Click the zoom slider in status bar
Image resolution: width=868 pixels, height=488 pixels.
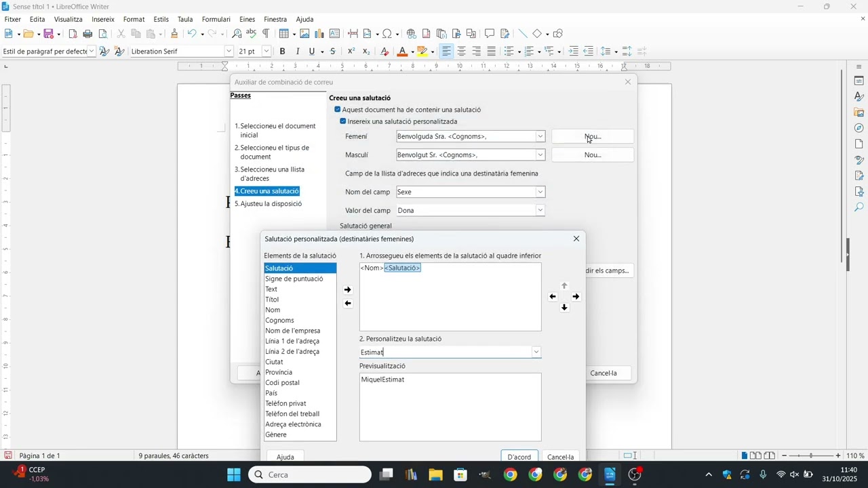tap(811, 456)
